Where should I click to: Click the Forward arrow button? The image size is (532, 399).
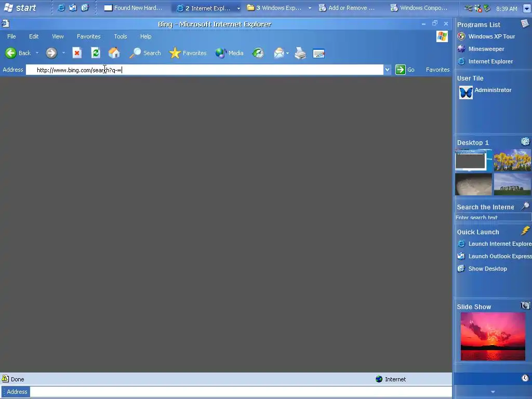(51, 53)
